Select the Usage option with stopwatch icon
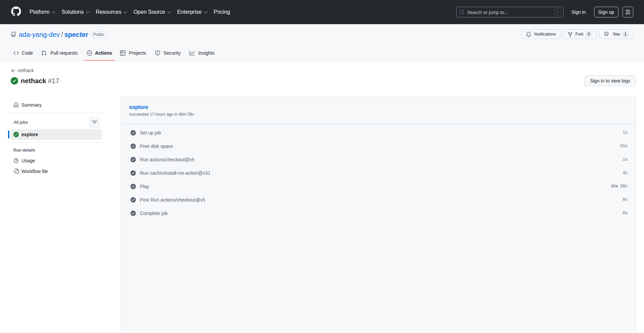The height and width of the screenshot is (333, 644). coord(28,160)
